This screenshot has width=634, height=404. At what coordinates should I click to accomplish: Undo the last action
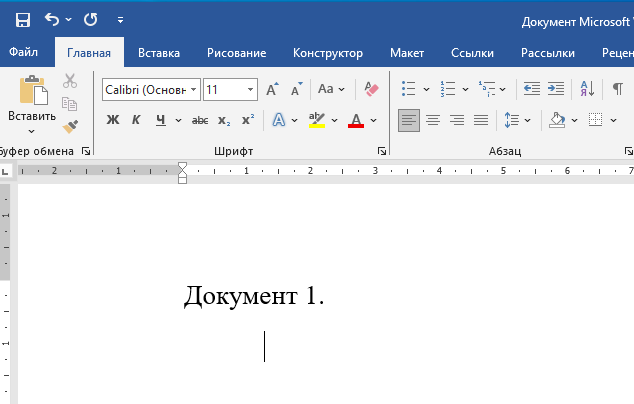52,19
